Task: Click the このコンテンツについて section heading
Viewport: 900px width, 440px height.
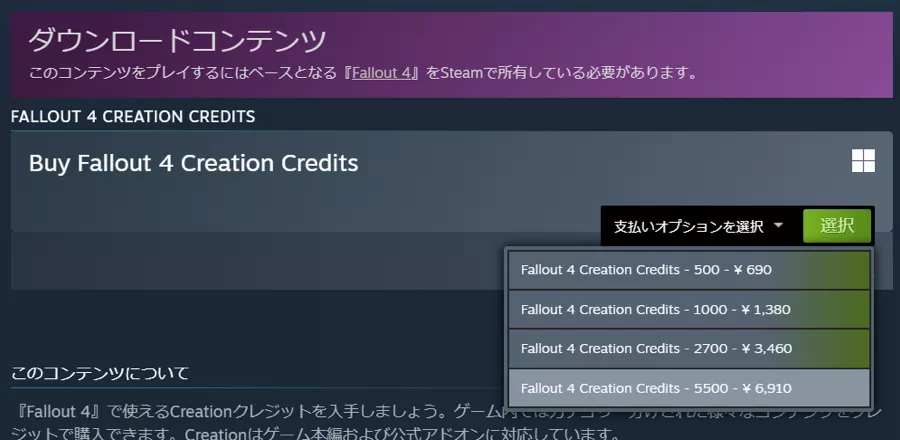Action: 100,374
